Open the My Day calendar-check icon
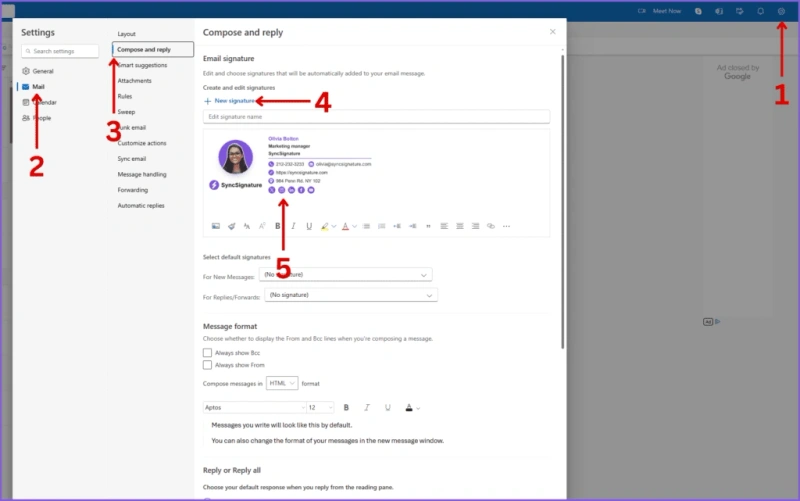The image size is (800, 501). [739, 11]
